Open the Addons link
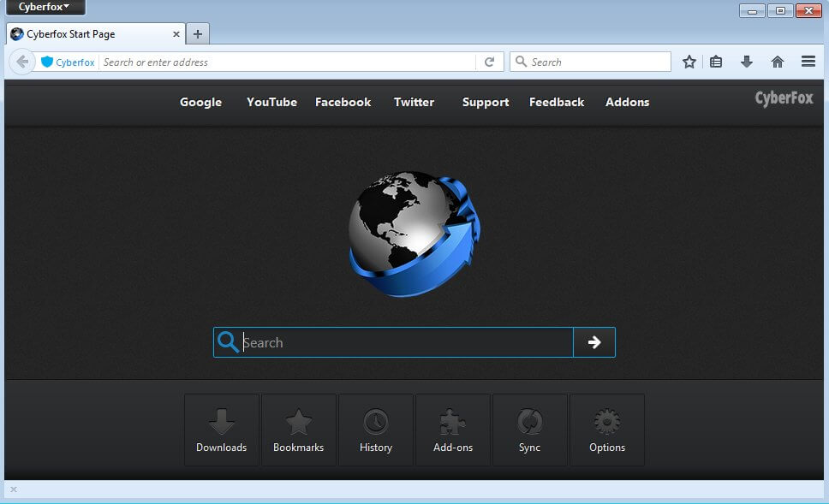829x504 pixels. click(x=628, y=102)
